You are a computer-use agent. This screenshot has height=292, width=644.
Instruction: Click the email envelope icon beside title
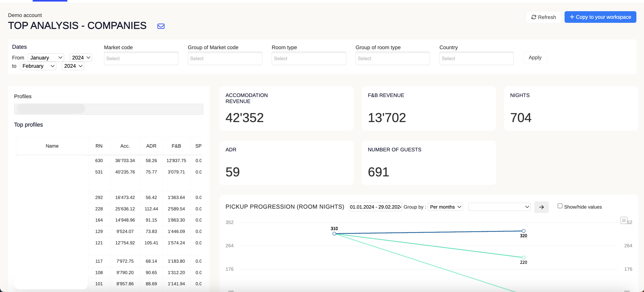click(161, 26)
